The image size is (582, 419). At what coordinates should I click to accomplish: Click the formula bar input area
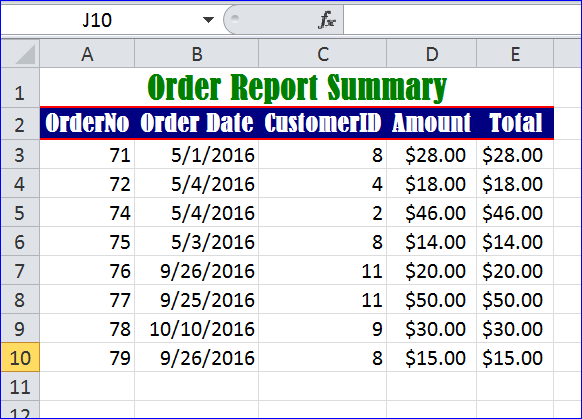[462, 20]
